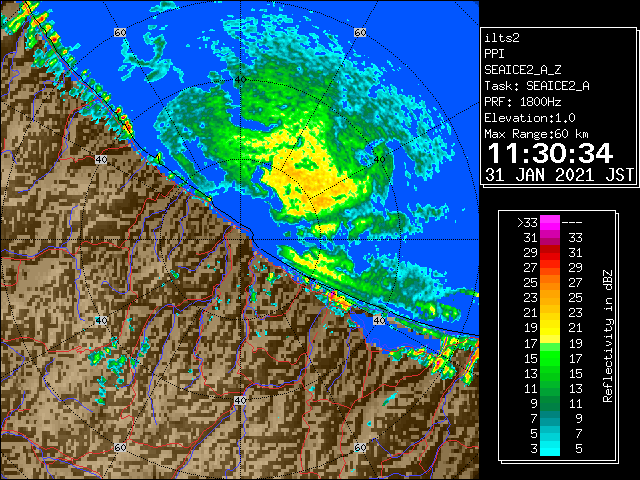Click the radar center at the grid crossing
640x480 pixels.
[x=240, y=240]
